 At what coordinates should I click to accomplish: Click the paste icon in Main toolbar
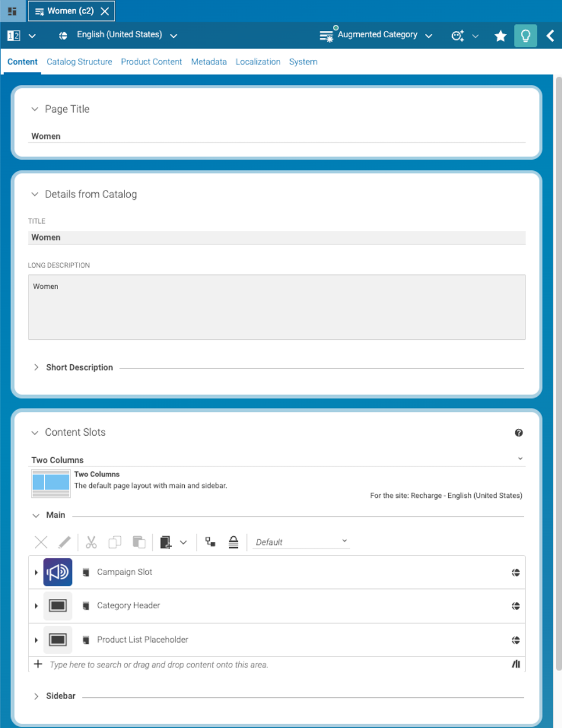tap(139, 542)
